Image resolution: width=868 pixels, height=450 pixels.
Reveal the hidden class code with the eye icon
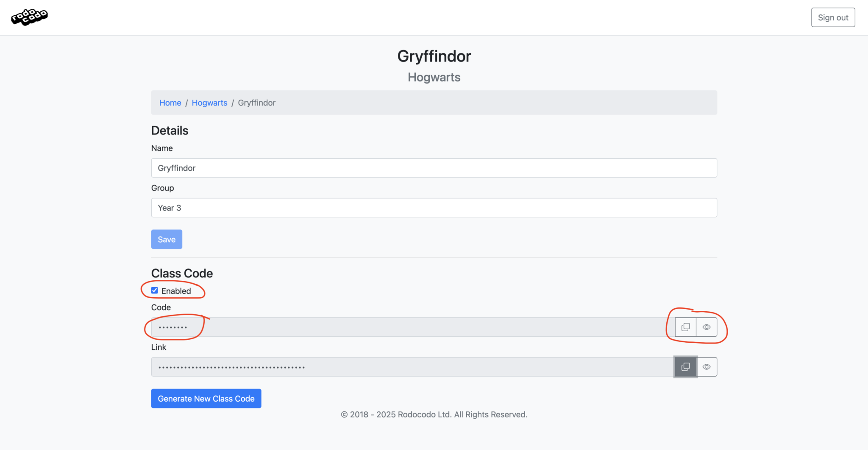[x=706, y=327]
